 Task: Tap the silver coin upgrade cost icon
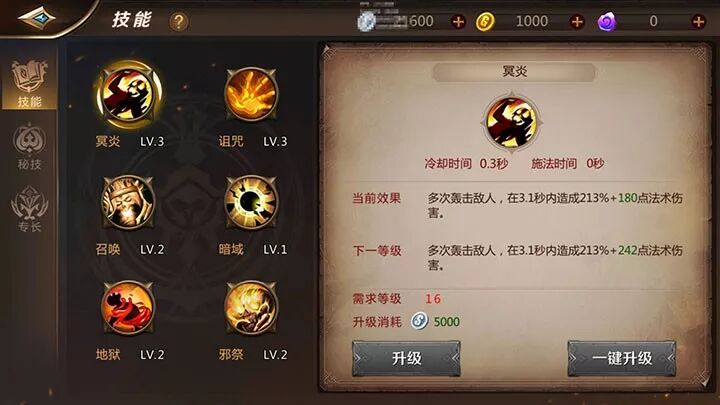(419, 321)
